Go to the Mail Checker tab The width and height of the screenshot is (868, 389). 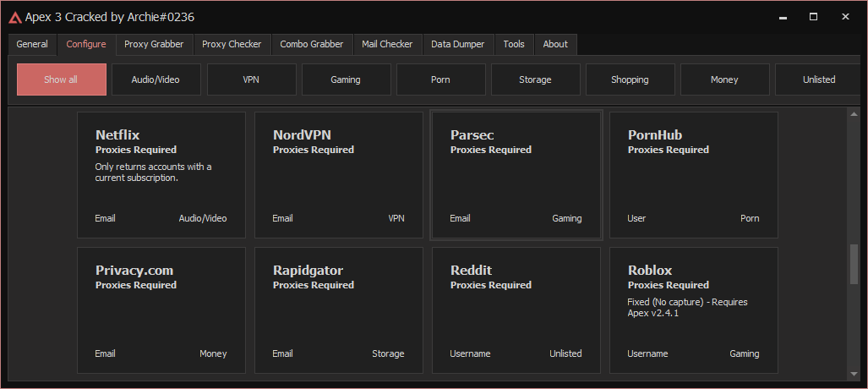tap(387, 44)
